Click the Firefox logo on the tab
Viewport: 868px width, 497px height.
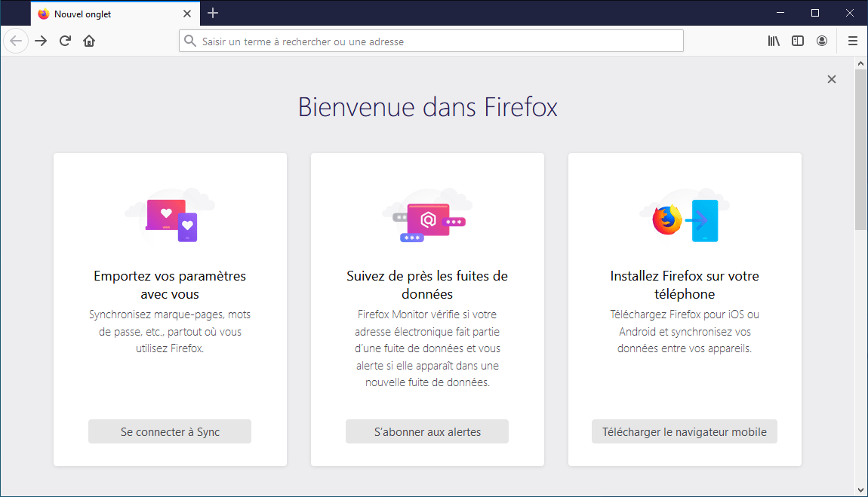pyautogui.click(x=44, y=14)
